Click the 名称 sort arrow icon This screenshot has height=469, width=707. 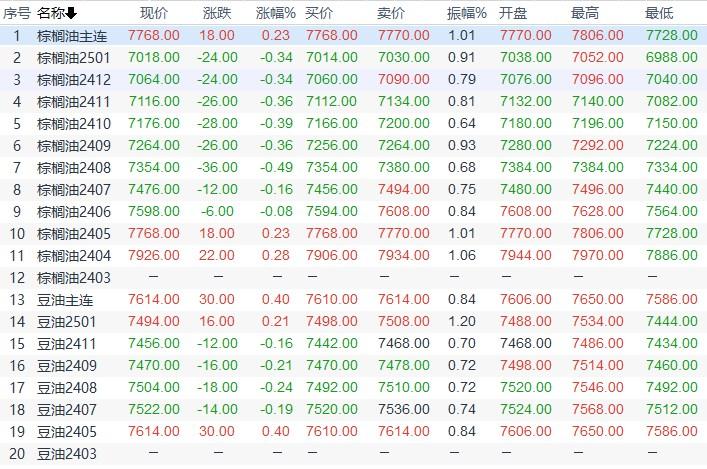pos(71,14)
